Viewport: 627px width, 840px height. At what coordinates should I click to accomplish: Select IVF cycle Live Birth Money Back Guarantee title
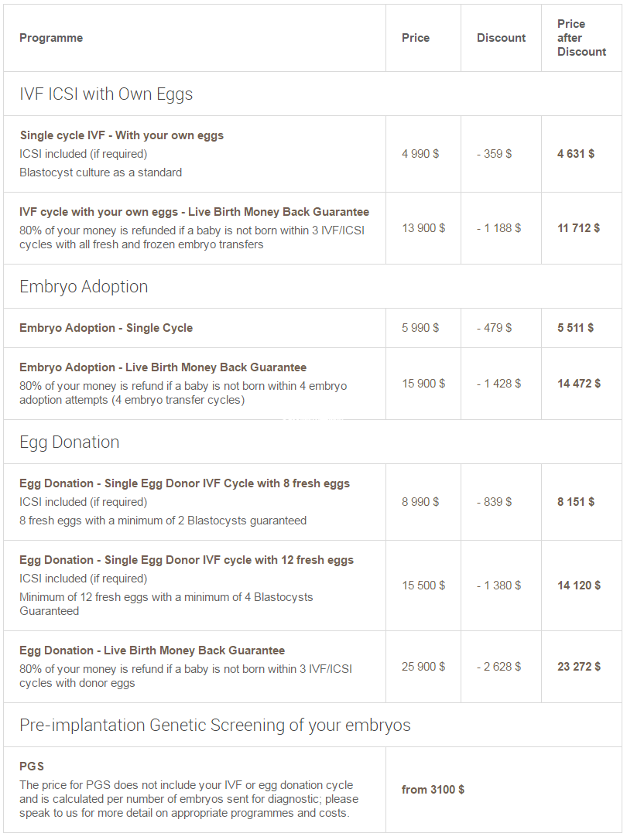[194, 212]
